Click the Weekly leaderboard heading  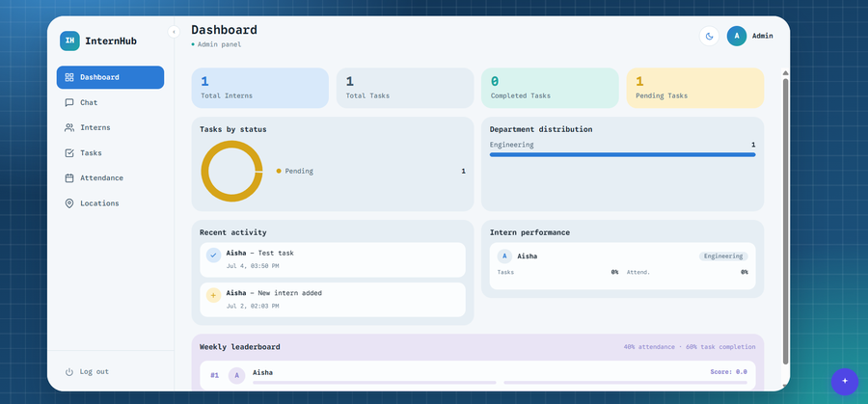pyautogui.click(x=240, y=347)
